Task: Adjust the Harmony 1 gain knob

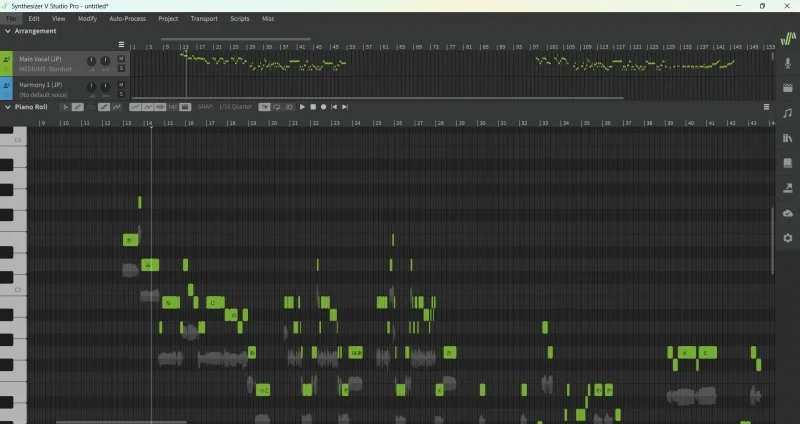Action: (x=91, y=87)
